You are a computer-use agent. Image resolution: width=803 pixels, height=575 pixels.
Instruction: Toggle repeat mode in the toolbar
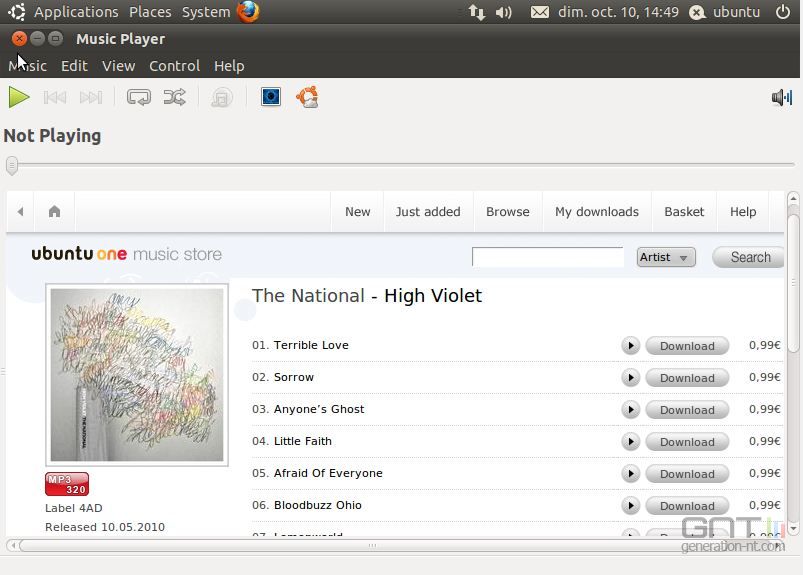point(139,97)
